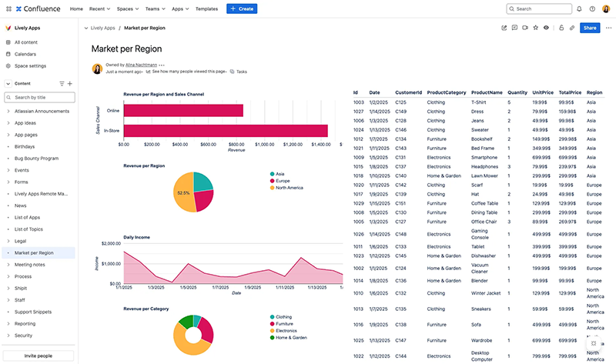The image size is (616, 364).
Task: Click the floating expand icon at bottom right
Action: coord(594,343)
